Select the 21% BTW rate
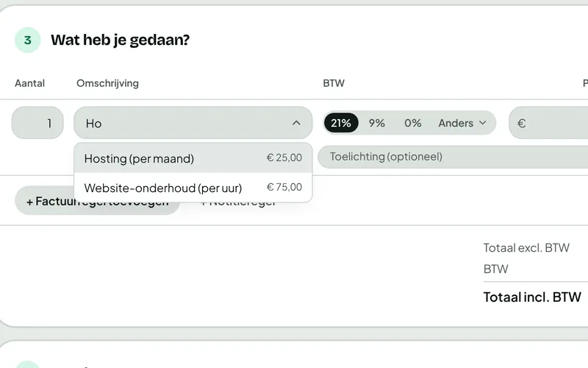588x368 pixels. click(x=341, y=123)
